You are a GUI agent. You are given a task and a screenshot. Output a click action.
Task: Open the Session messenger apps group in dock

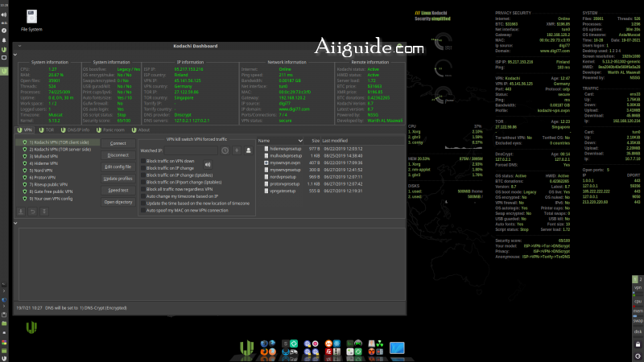point(290,348)
